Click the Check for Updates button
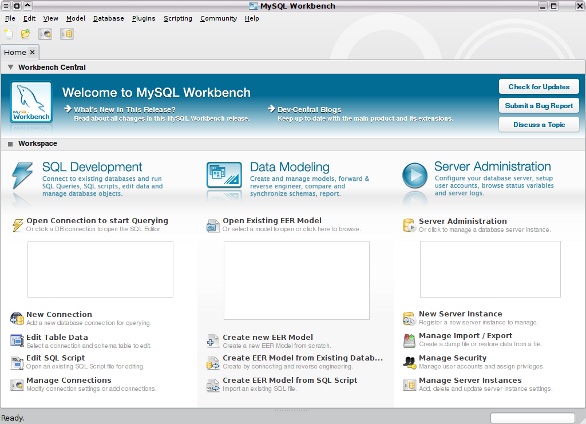The height and width of the screenshot is (424, 586). pos(539,87)
